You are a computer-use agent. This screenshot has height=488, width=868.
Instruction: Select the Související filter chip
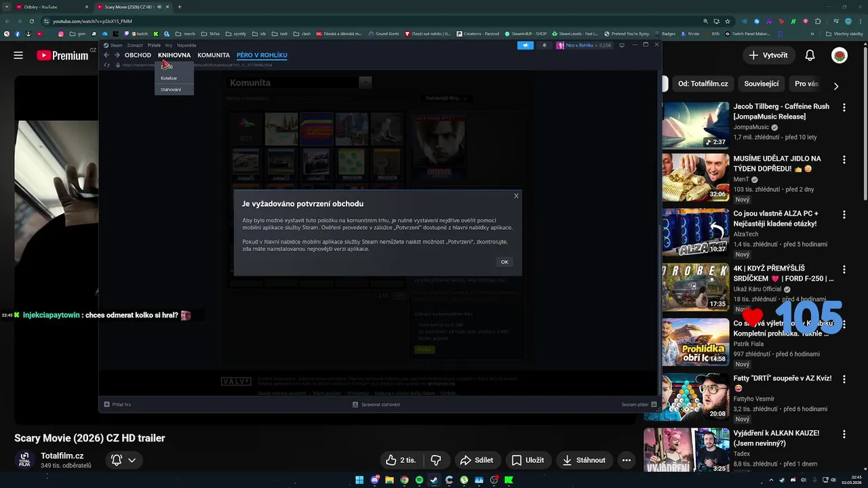coord(762,84)
